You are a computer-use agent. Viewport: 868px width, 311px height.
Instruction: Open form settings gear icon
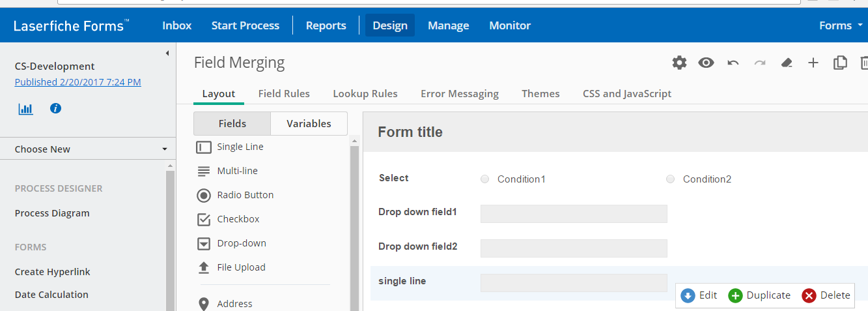click(679, 63)
